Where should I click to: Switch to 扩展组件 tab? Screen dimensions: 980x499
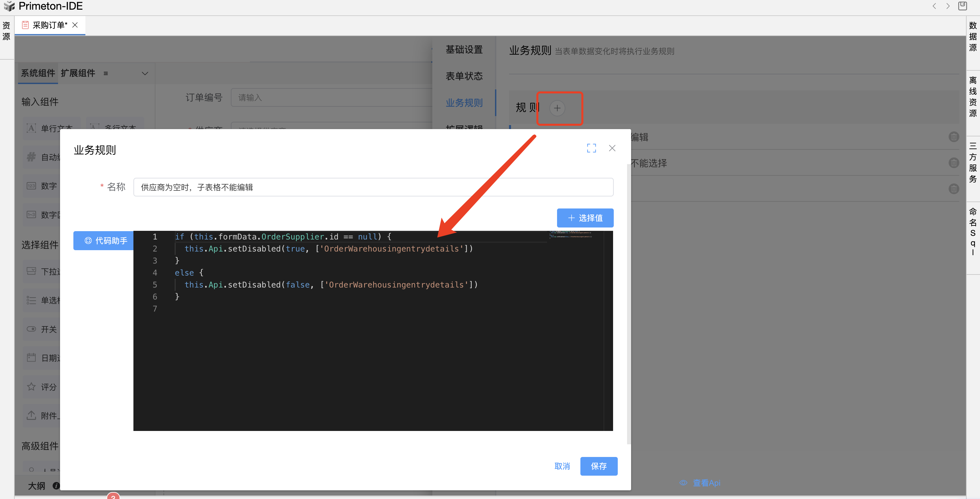pos(78,73)
